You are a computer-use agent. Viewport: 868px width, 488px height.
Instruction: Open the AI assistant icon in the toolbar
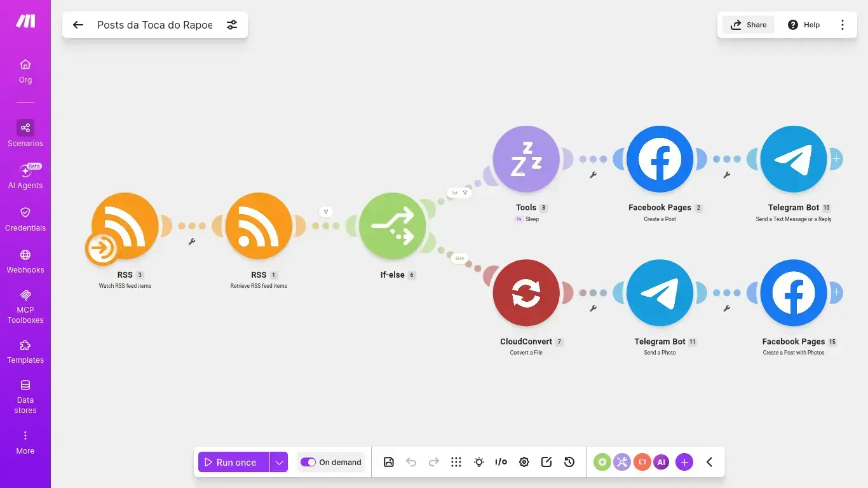click(x=661, y=462)
